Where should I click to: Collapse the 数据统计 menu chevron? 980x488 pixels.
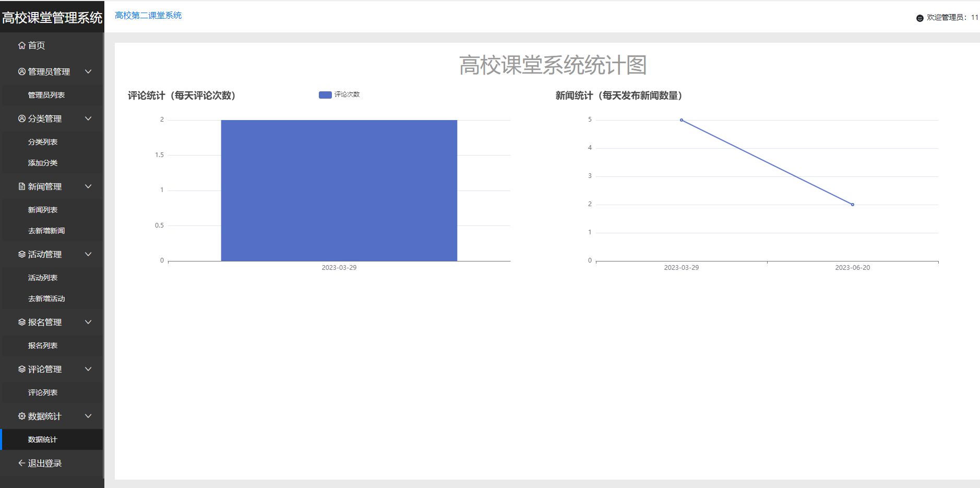[88, 416]
